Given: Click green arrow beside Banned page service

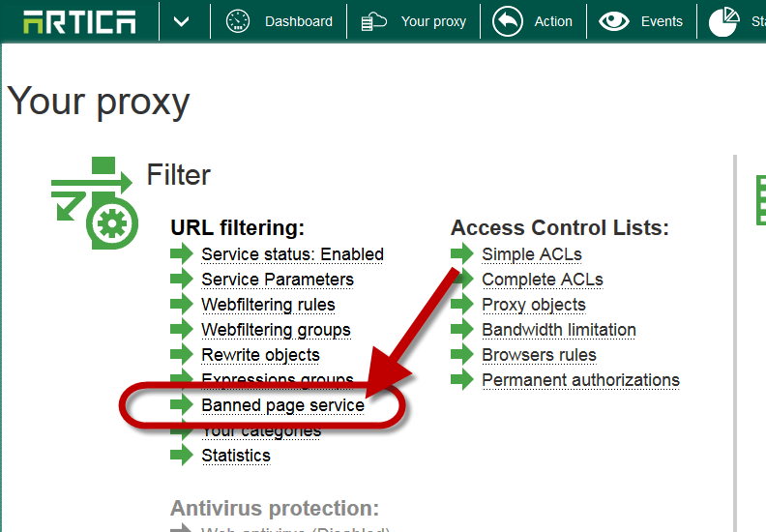Looking at the screenshot, I should pos(182,405).
